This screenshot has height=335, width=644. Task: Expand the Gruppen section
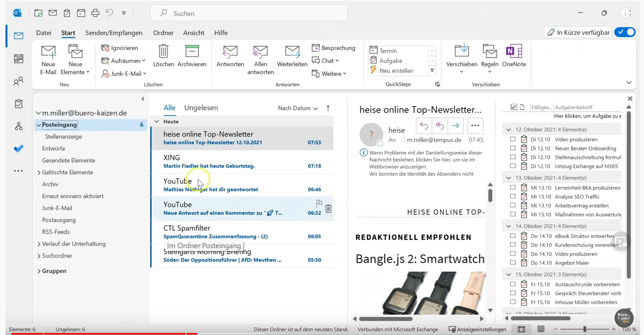(39, 271)
